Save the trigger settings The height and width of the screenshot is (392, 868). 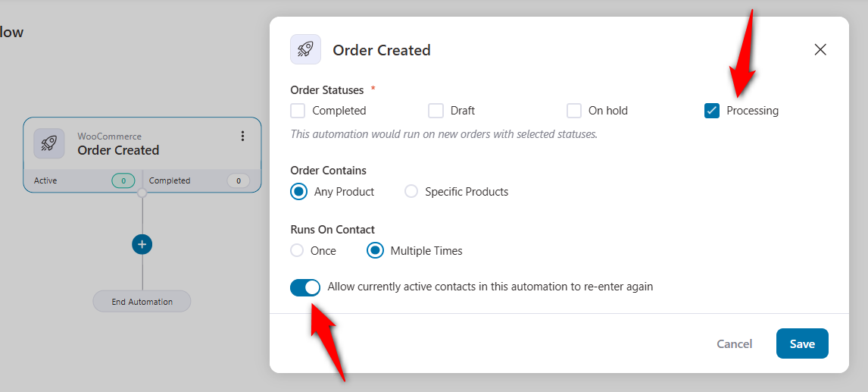pyautogui.click(x=802, y=343)
